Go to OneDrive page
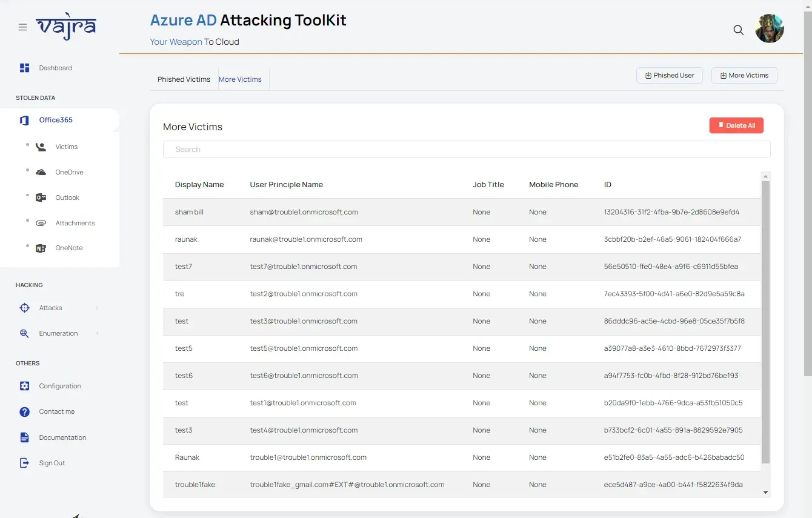812x518 pixels. point(69,172)
